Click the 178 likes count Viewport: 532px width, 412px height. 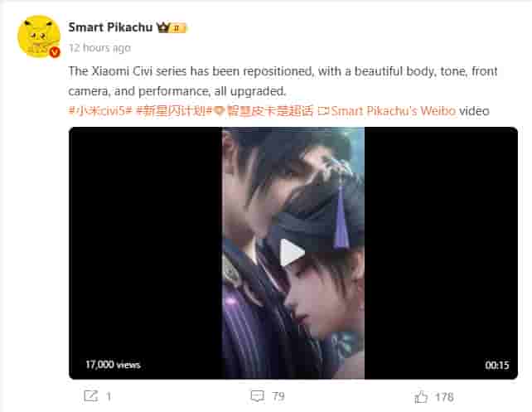click(444, 397)
